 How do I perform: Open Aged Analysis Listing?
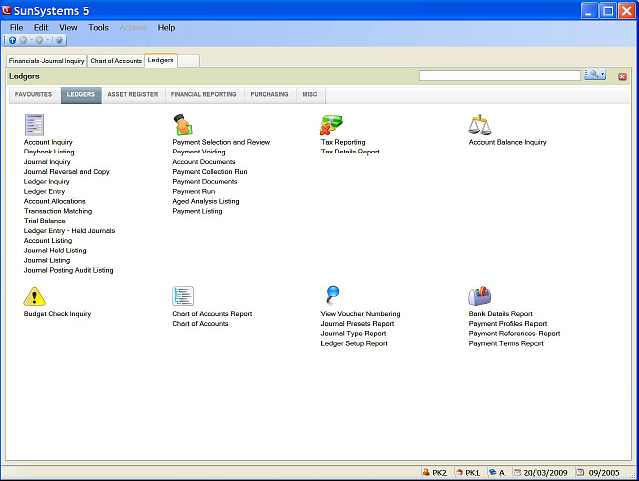[x=206, y=201]
